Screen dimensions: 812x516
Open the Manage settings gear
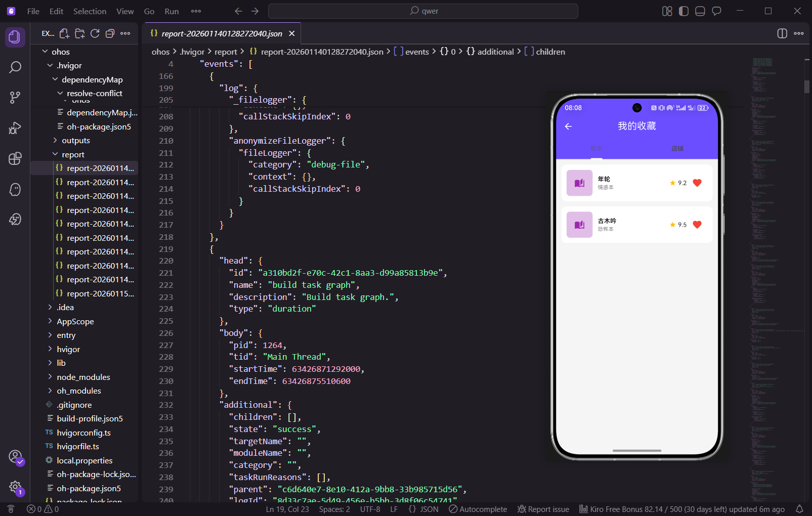tap(16, 488)
